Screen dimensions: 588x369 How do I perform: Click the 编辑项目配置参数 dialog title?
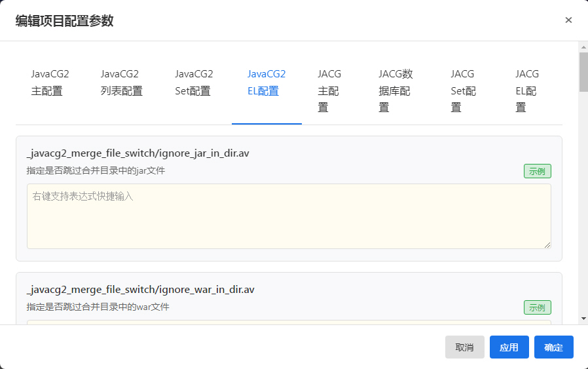tap(65, 21)
